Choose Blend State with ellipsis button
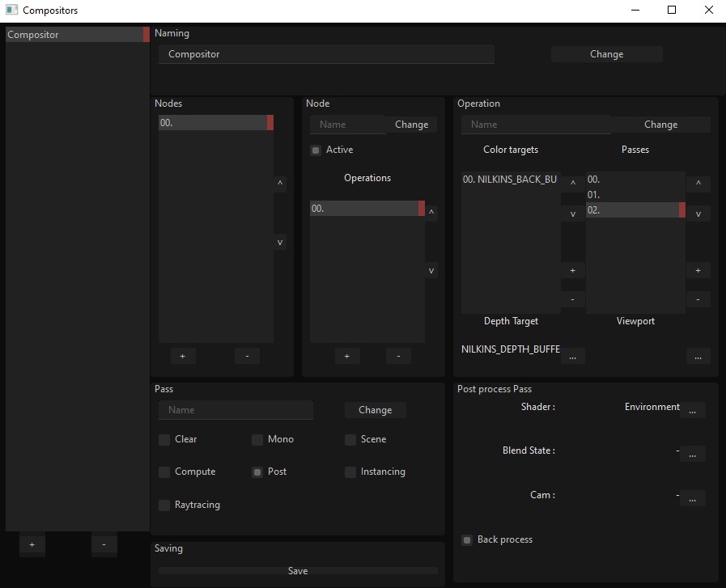Image resolution: width=726 pixels, height=588 pixels. 693,454
